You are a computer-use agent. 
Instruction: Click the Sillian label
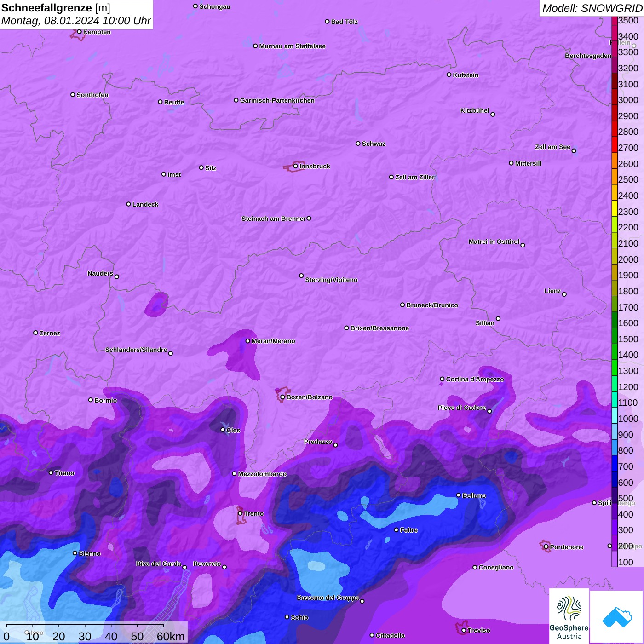click(485, 323)
